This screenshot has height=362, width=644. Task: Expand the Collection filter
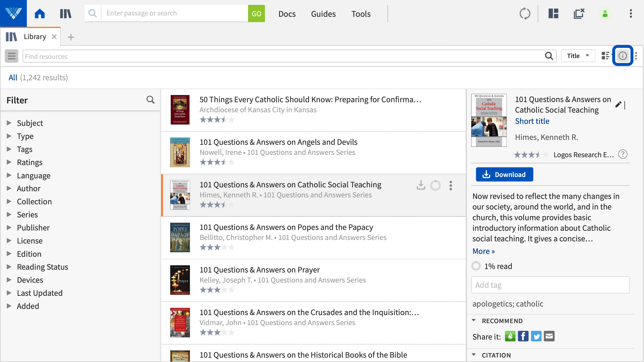coord(9,201)
